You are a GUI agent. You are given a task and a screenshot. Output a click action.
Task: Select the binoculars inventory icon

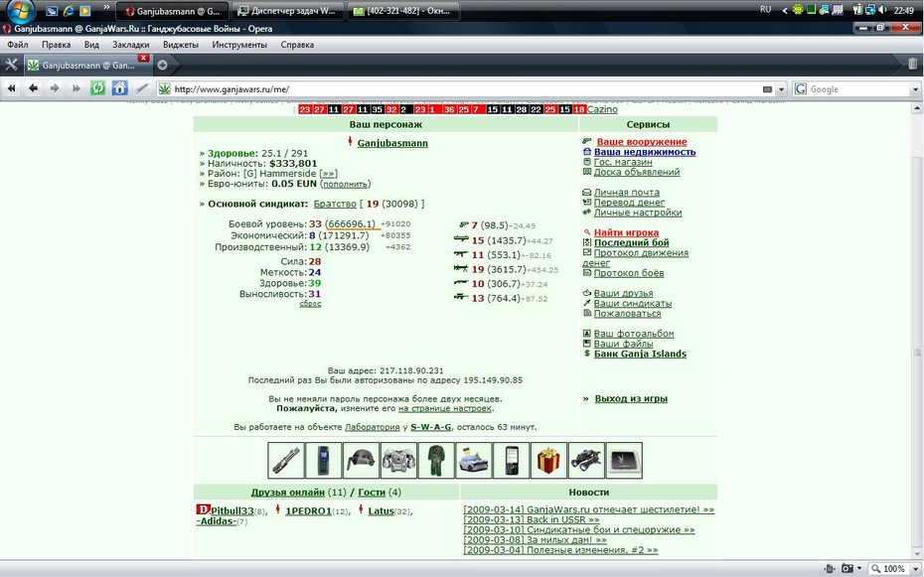586,461
